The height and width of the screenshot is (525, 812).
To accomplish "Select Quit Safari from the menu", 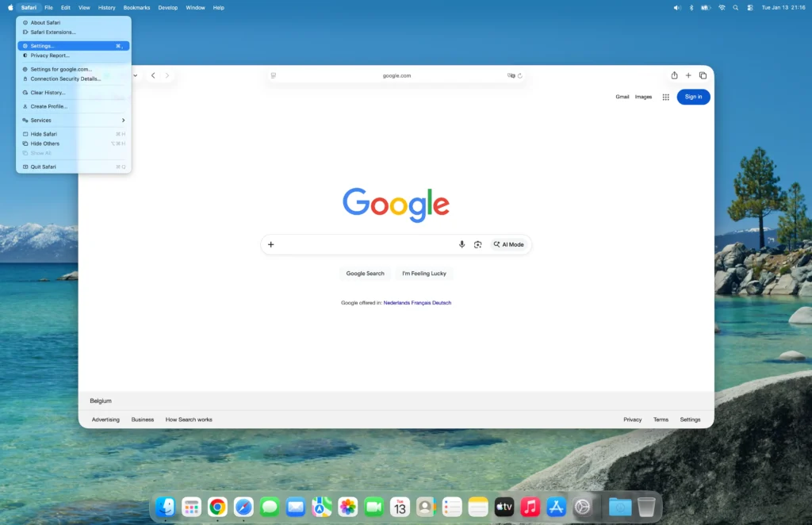I will [44, 167].
